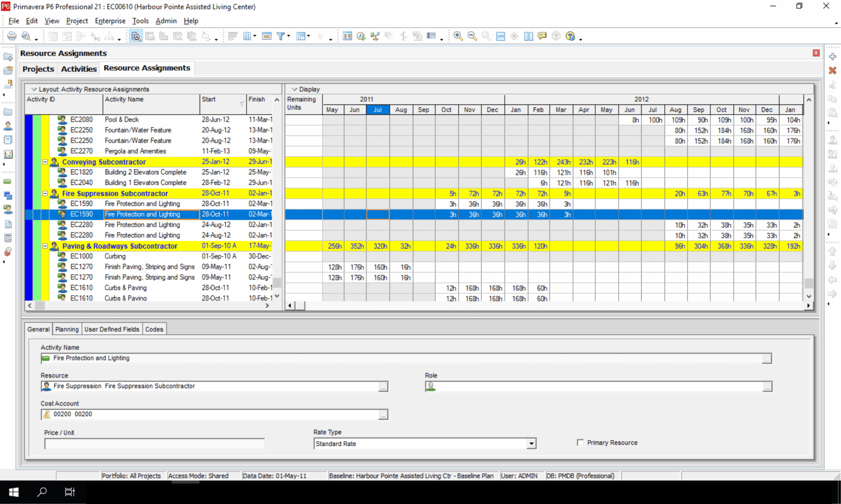Click the Level Resources icon
Viewport: 841px width, 504px height.
point(375,36)
